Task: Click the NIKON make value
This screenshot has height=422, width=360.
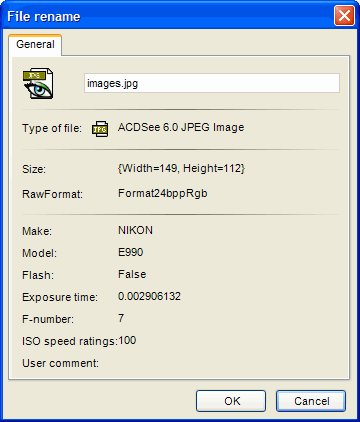Action: click(135, 230)
